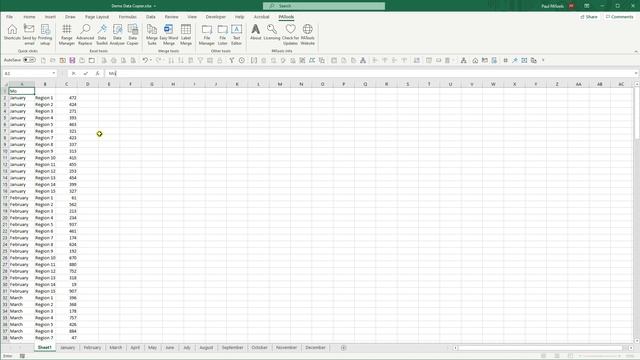Image resolution: width=640 pixels, height=360 pixels.
Task: Open the Data Copier tool
Action: [133, 34]
